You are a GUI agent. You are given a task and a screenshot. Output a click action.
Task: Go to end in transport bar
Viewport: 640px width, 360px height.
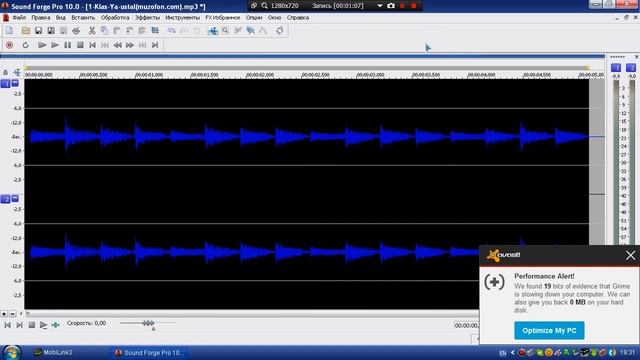[155, 45]
